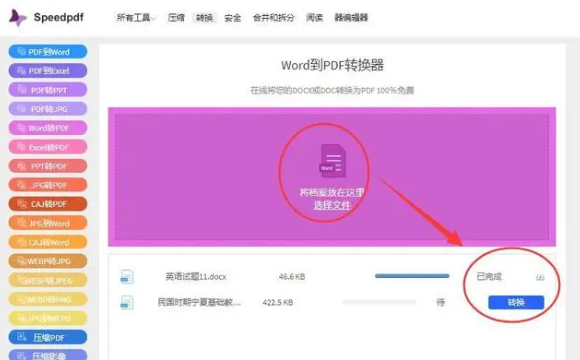Select the CAJ转PDF tool
The height and width of the screenshot is (360, 580).
tap(48, 204)
